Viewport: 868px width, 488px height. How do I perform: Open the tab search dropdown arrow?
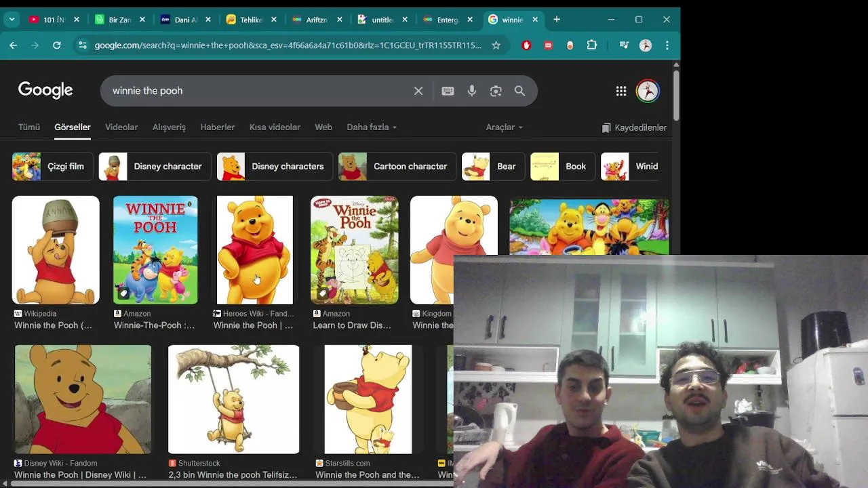(x=12, y=20)
